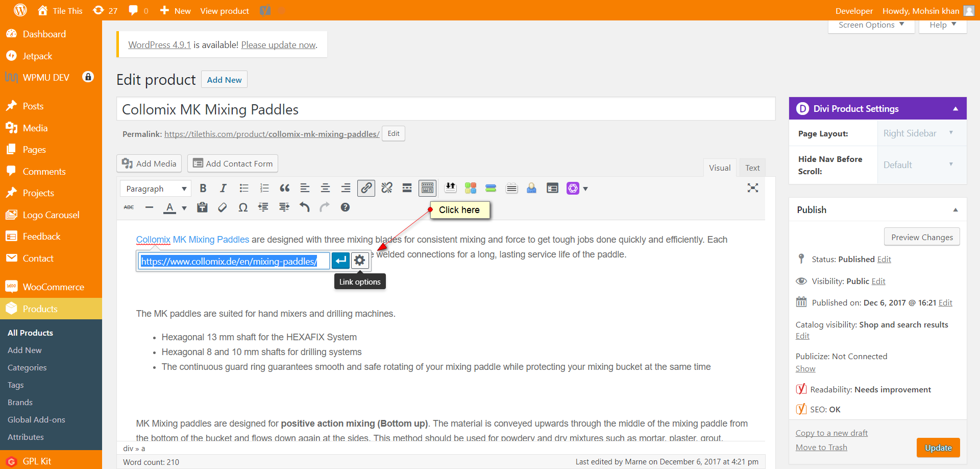Click the Add Contact Form button
Viewport: 980px width, 469px height.
(x=233, y=163)
